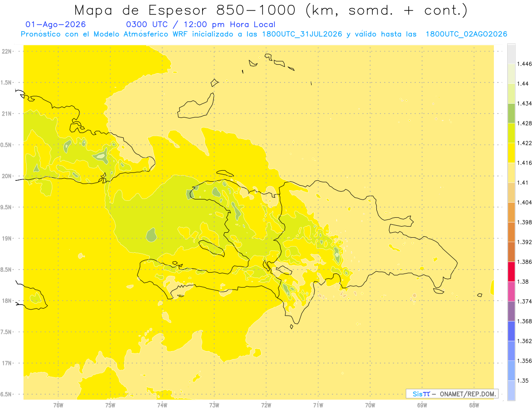Click the legend value '1.374'
The width and height of the screenshot is (532, 411).
click(x=524, y=301)
